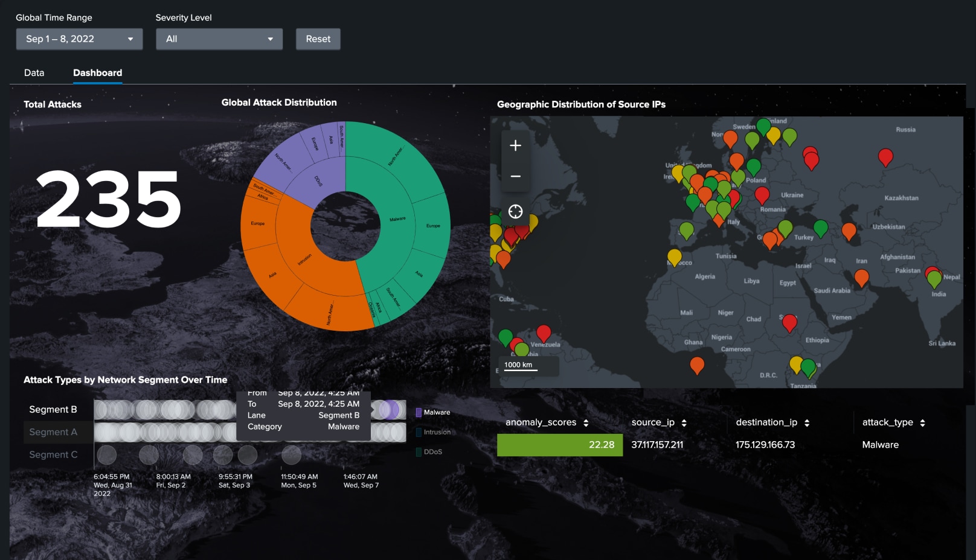Recenter the map using the crosshair icon

coord(515,211)
